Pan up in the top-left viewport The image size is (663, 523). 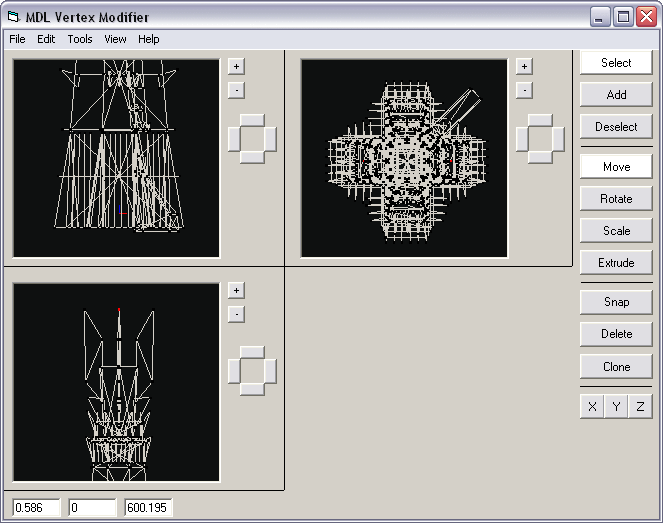coord(252,120)
